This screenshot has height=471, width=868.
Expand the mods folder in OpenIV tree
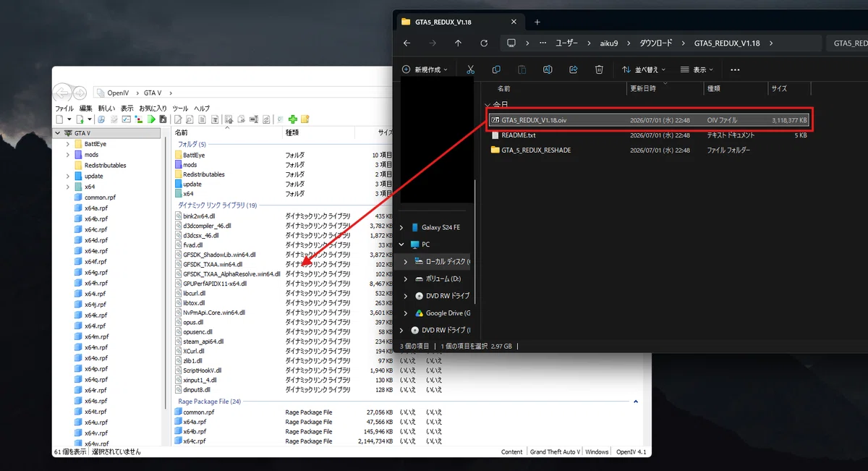(x=68, y=155)
